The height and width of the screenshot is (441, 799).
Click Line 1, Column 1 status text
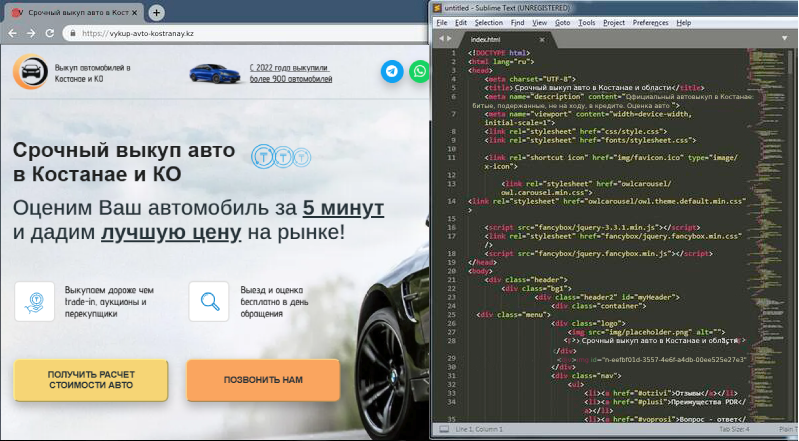(x=478, y=429)
